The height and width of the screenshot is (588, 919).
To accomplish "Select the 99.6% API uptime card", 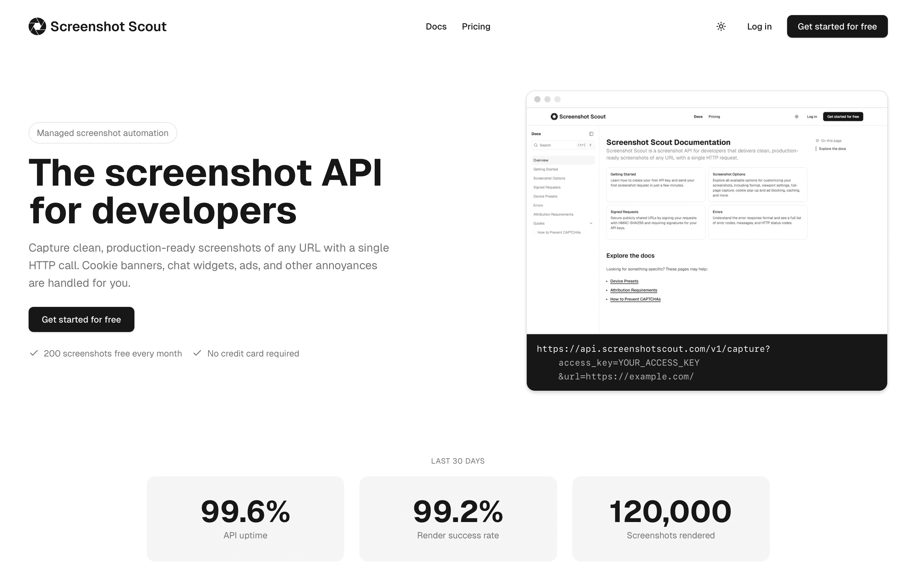I will [x=245, y=519].
